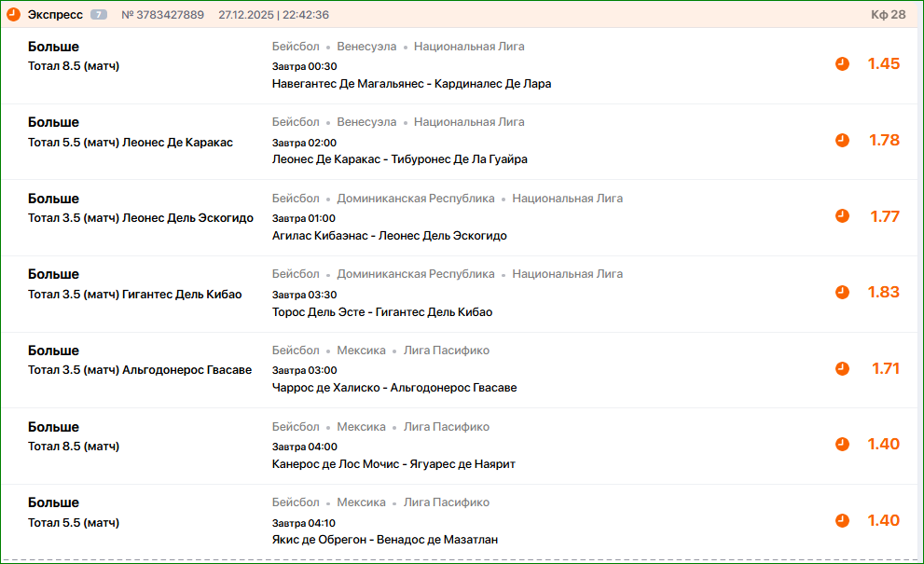Open Навегантес Де Магальянес - Кардиналес Де Лара match

411,83
